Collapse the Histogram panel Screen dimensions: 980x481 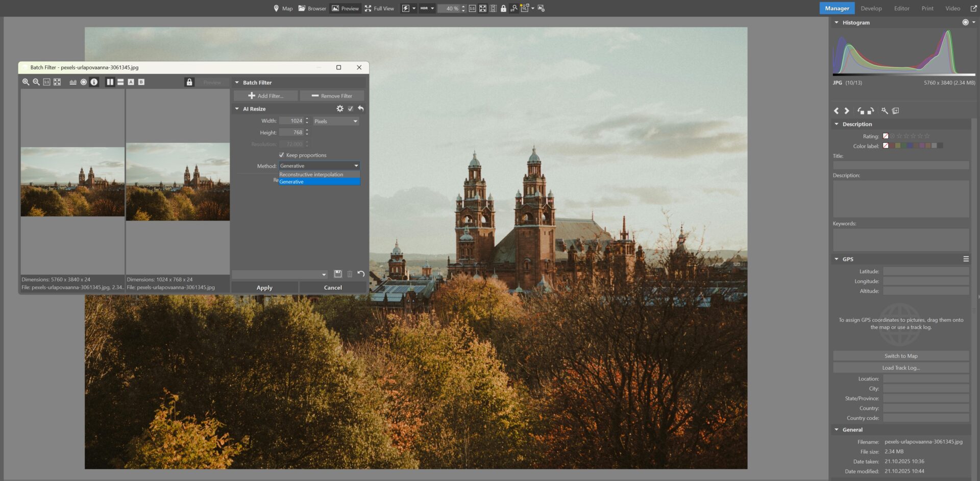click(836, 22)
